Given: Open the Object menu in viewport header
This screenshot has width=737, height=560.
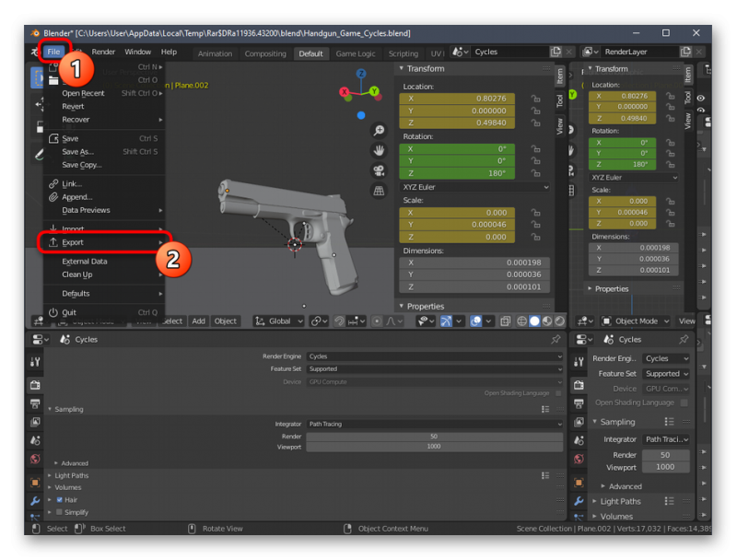Looking at the screenshot, I should [226, 321].
